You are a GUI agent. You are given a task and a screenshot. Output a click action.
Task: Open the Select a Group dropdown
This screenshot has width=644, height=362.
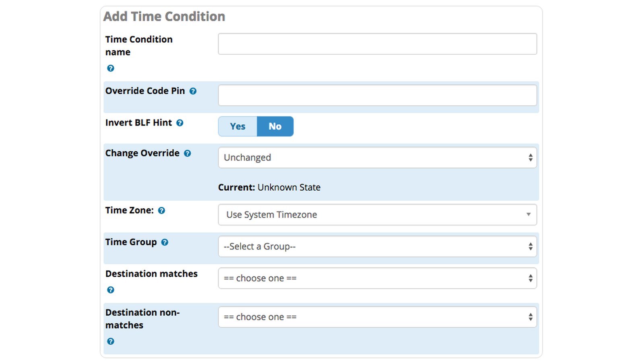pos(377,246)
